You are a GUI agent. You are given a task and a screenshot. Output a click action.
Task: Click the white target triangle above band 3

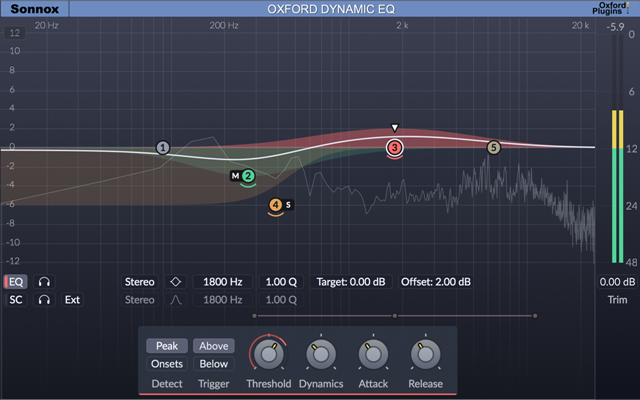[394, 128]
